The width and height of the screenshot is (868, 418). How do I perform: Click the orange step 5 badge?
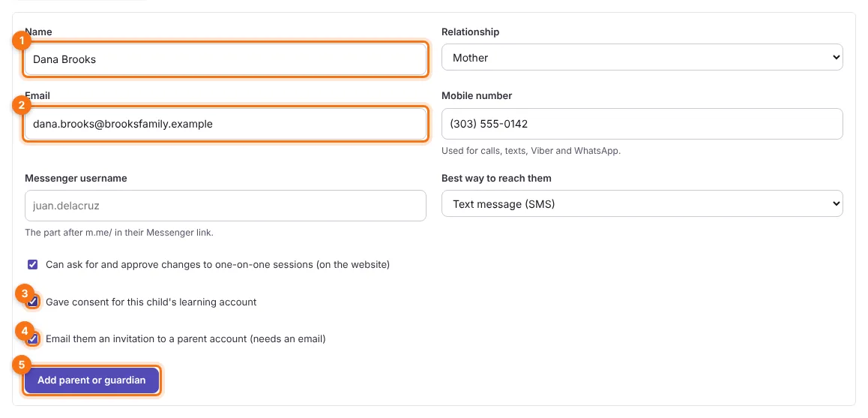coord(22,364)
